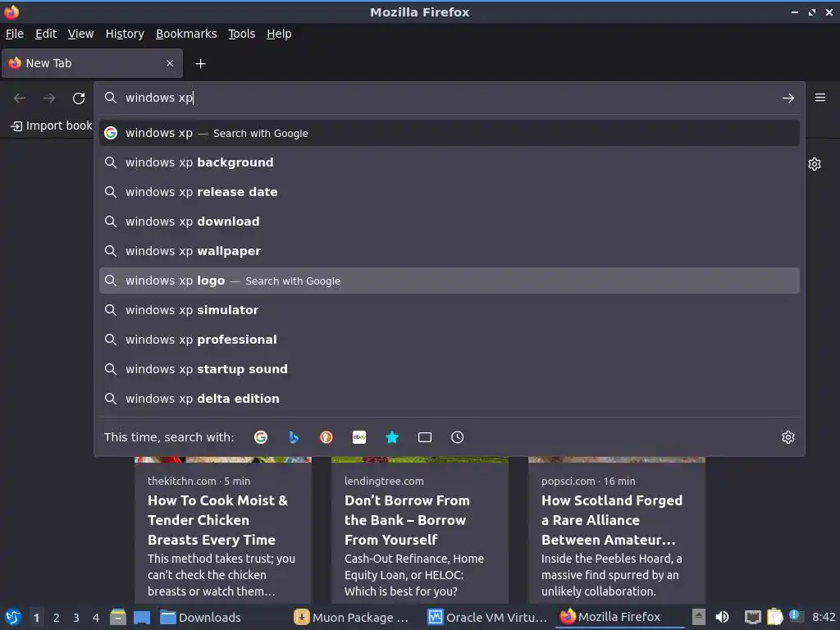Switch to Oracle VM VirtualBox in taskbar

(x=487, y=617)
